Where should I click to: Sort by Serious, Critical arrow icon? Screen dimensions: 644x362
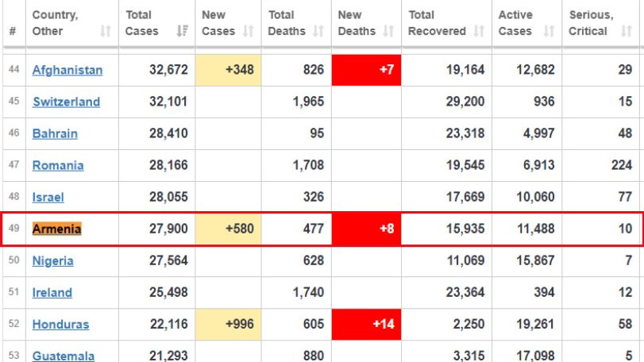coord(627,31)
